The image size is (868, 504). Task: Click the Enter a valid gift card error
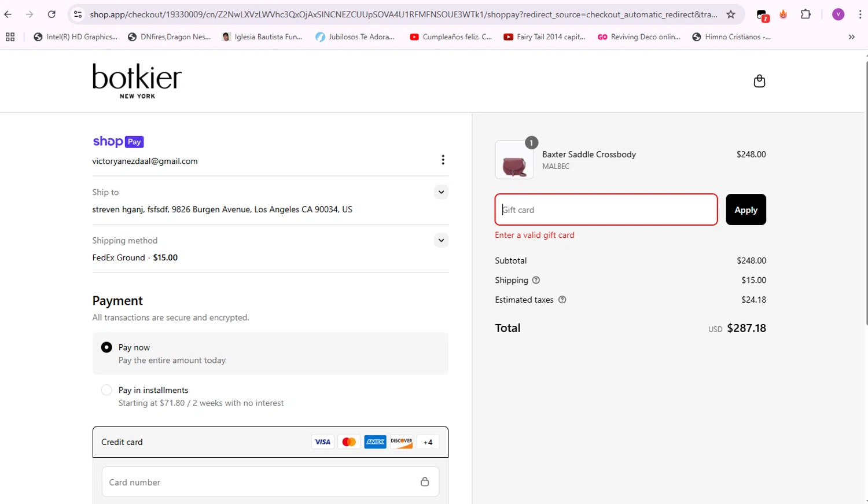click(x=535, y=235)
